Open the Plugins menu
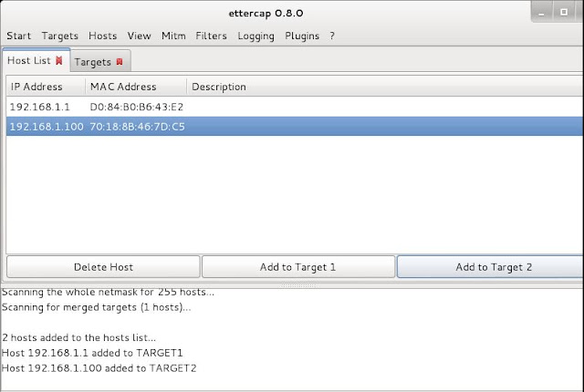Screen dimensions: 584x392 [302, 36]
